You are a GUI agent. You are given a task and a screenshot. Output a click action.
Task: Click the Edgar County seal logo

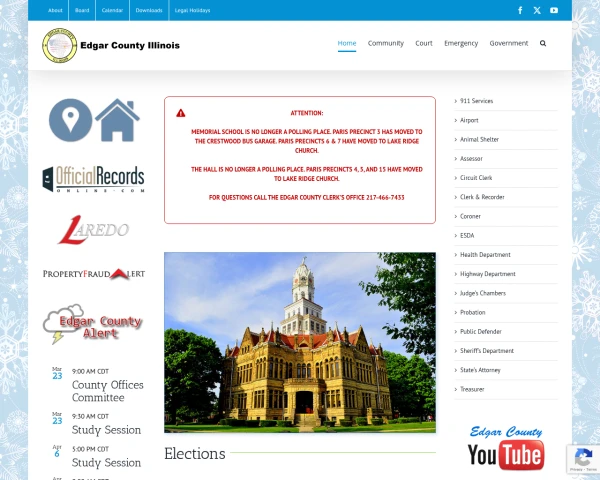tap(59, 45)
